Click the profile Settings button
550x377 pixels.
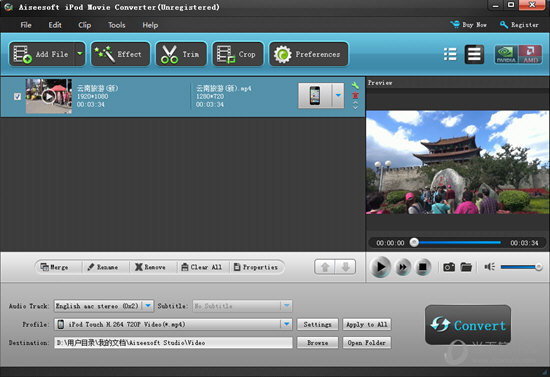click(317, 324)
